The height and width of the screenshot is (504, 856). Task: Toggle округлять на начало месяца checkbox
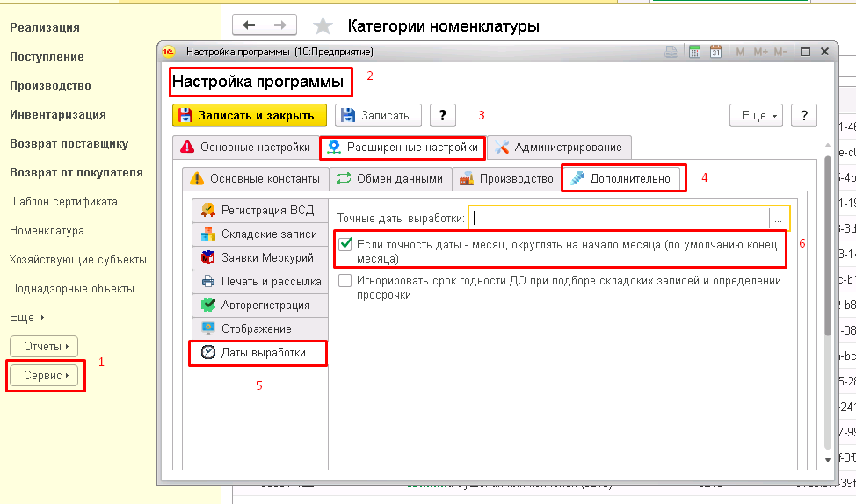(x=345, y=244)
